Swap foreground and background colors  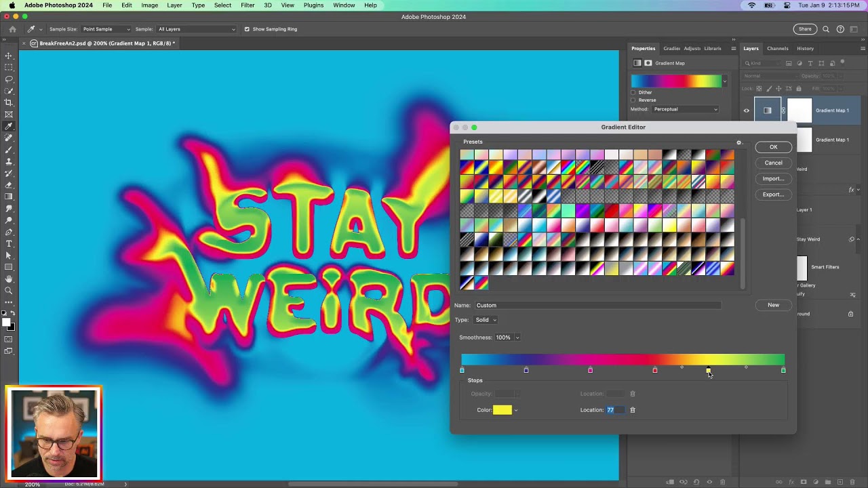tap(13, 313)
